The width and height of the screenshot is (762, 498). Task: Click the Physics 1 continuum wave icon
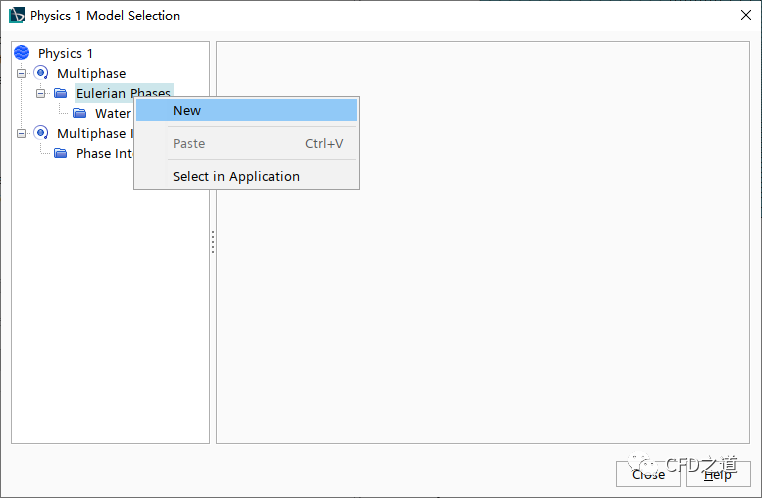21,52
